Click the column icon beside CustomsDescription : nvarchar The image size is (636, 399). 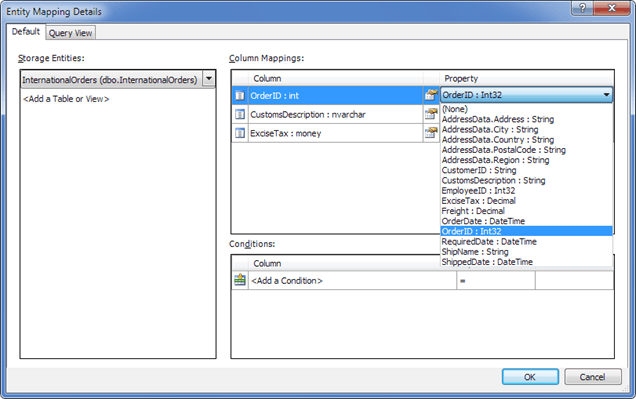240,114
